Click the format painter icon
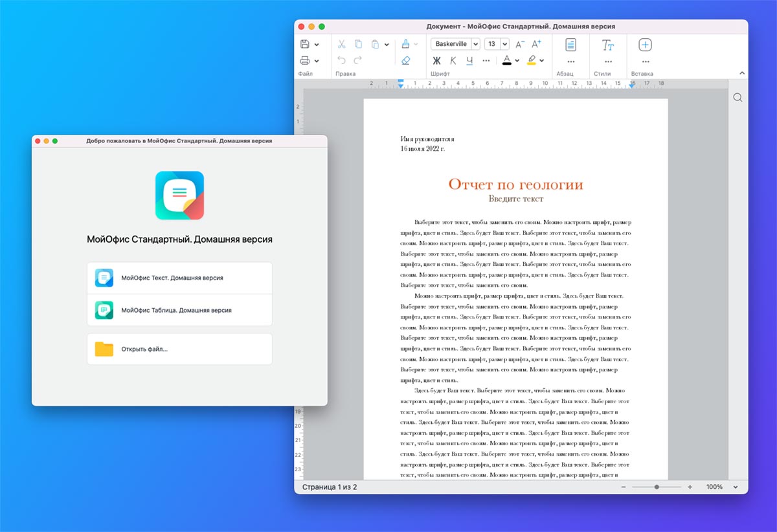 pyautogui.click(x=405, y=45)
